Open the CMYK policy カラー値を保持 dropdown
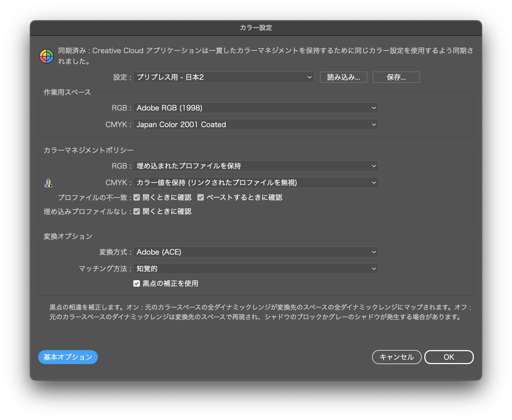The height and width of the screenshot is (420, 512). pyautogui.click(x=256, y=183)
